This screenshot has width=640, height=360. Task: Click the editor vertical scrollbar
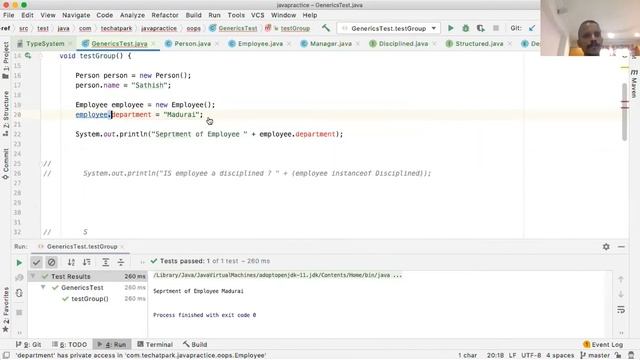point(624,111)
